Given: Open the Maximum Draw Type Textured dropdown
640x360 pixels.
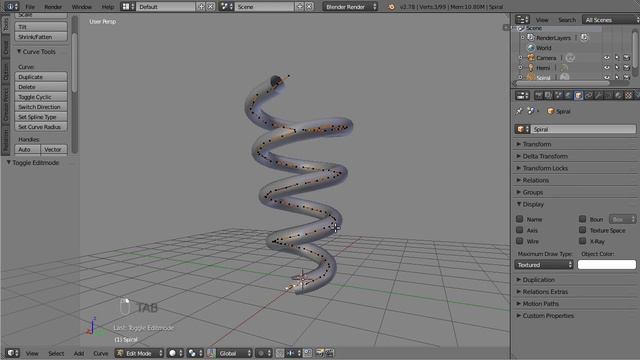Looking at the screenshot, I should click(544, 265).
